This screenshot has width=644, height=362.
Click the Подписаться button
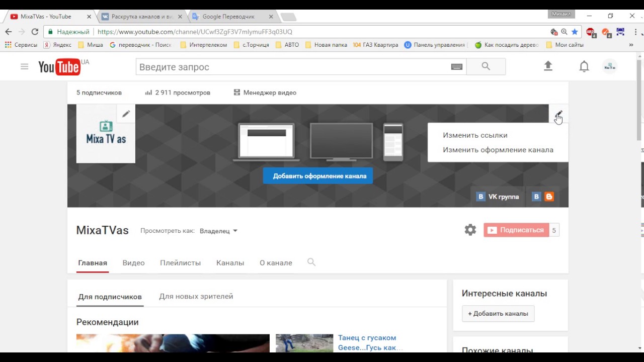[516, 230]
